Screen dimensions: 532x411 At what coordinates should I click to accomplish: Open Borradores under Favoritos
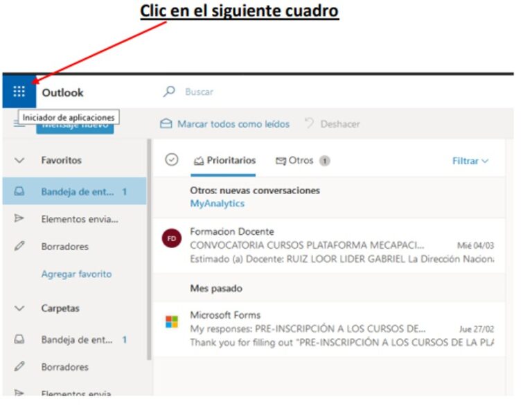65,247
